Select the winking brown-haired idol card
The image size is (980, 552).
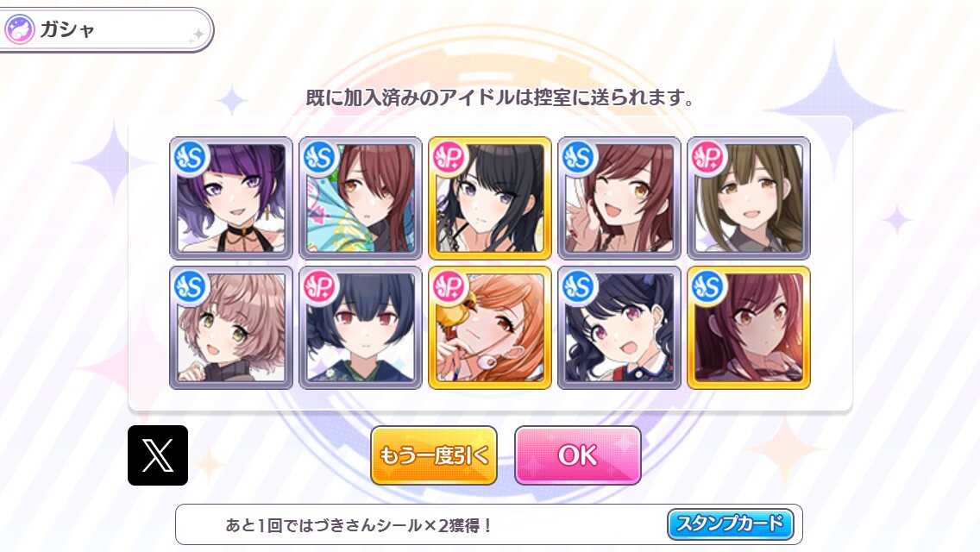619,198
